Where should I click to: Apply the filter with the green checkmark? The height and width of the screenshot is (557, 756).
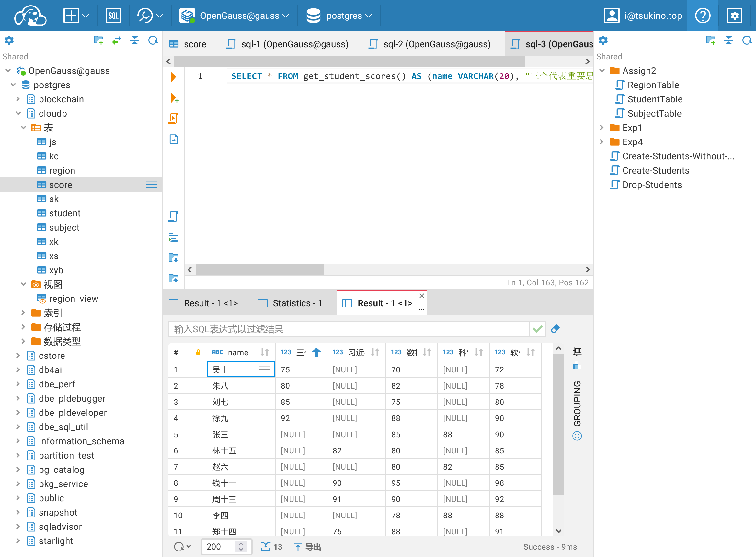pos(537,329)
